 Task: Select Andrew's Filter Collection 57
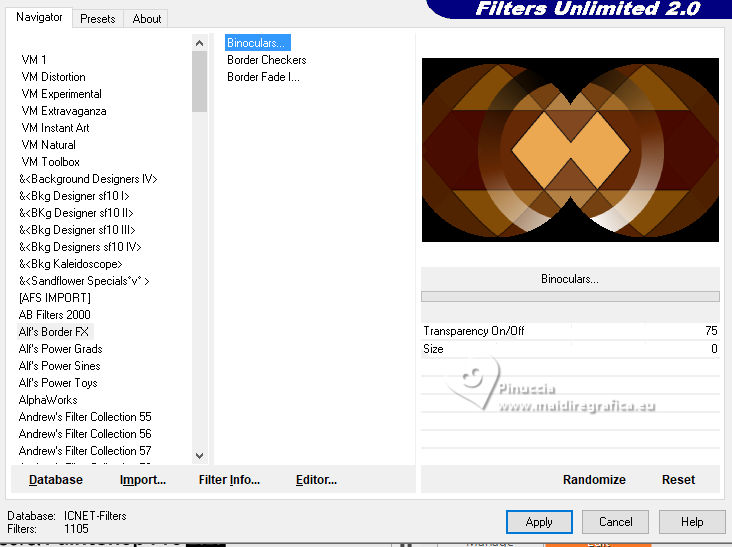85,451
